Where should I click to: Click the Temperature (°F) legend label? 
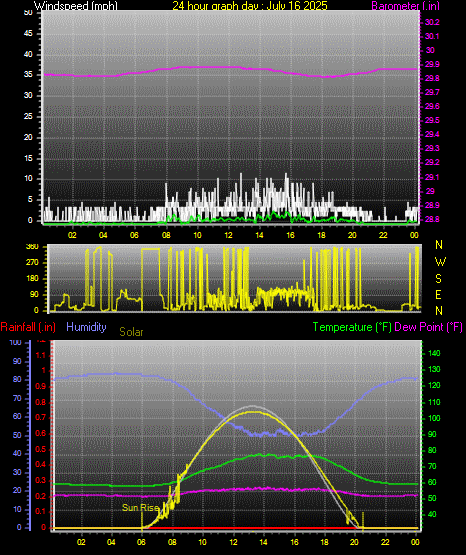coord(352,327)
